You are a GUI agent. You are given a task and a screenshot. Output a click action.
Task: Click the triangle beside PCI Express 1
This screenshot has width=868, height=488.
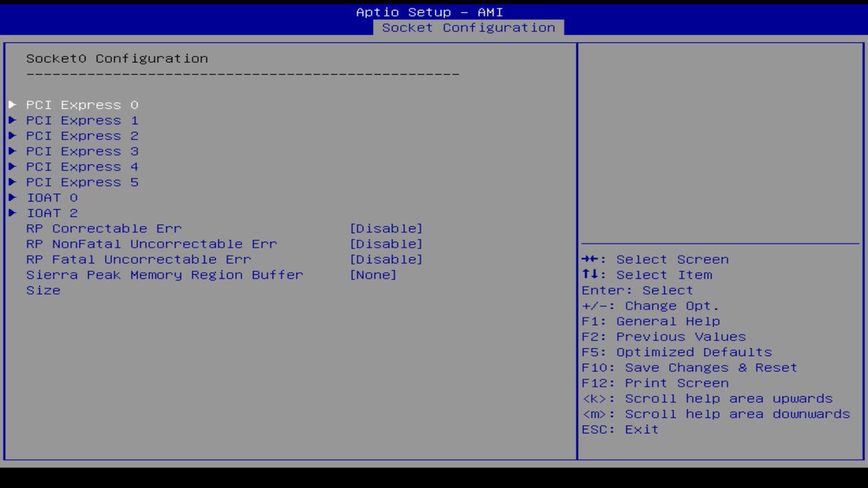pos(12,120)
